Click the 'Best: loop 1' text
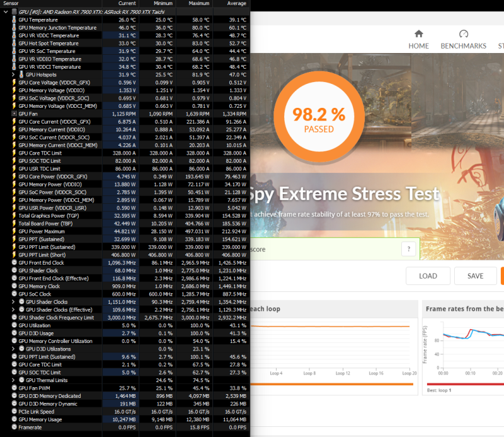 (439, 390)
